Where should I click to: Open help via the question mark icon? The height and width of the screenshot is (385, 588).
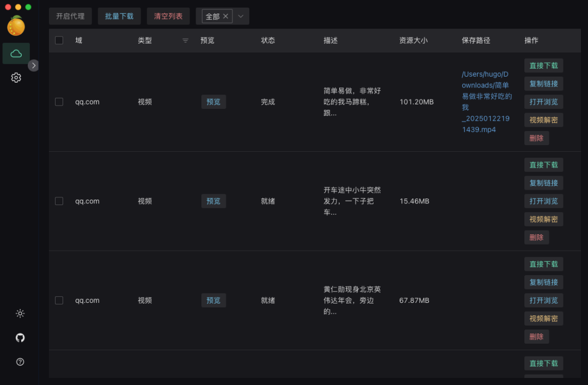click(20, 362)
